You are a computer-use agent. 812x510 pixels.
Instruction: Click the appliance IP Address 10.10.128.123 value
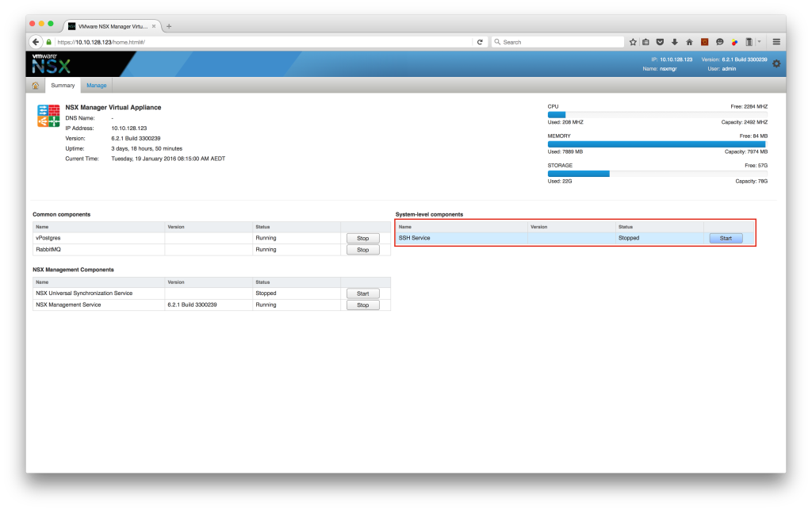129,128
